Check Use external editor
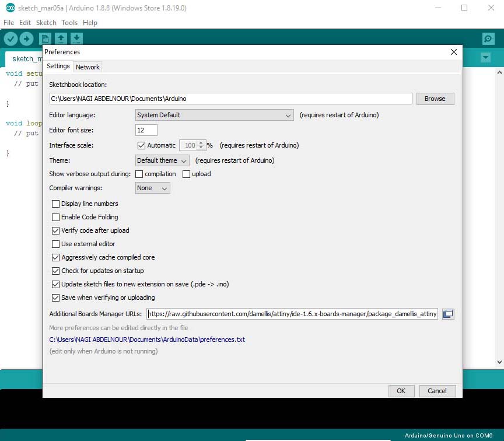Image resolution: width=504 pixels, height=441 pixels. pyautogui.click(x=55, y=244)
